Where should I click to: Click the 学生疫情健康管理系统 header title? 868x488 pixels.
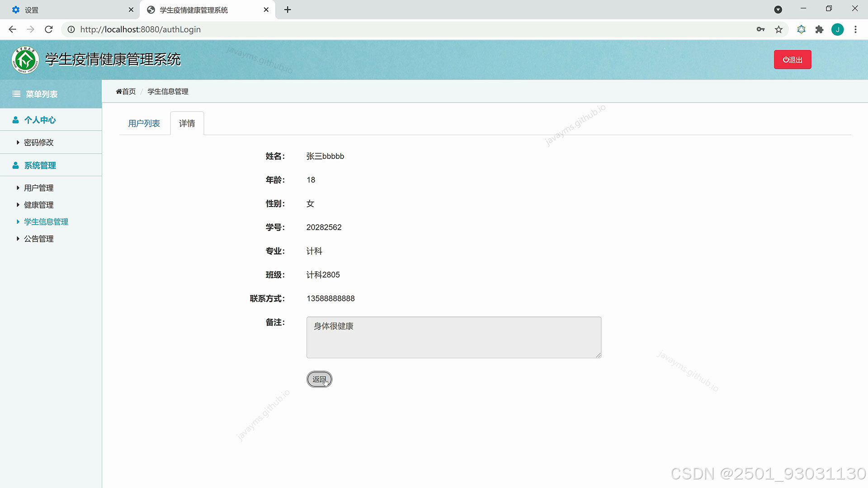point(113,60)
